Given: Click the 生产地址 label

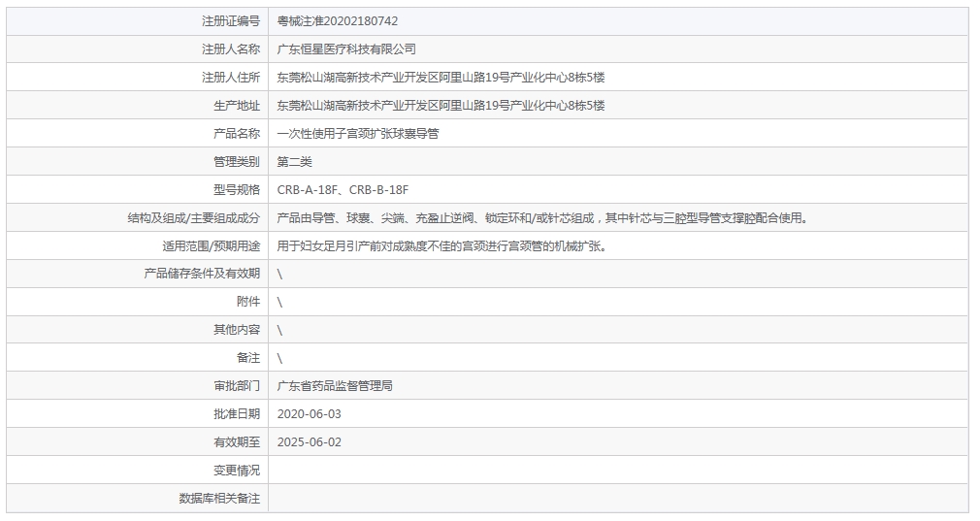Looking at the screenshot, I should point(236,106).
